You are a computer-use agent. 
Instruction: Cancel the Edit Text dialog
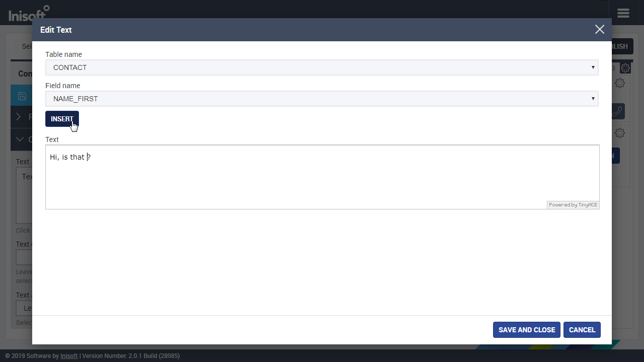point(582,330)
